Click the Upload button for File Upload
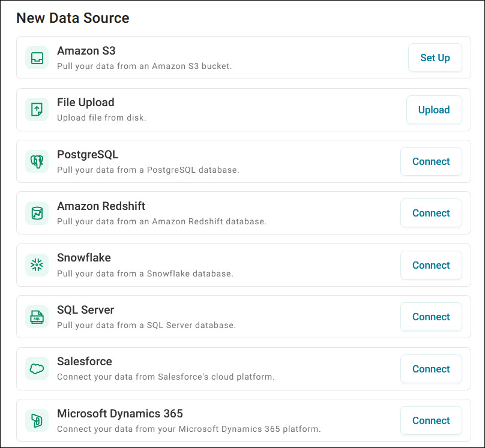The image size is (485, 448). pos(434,110)
